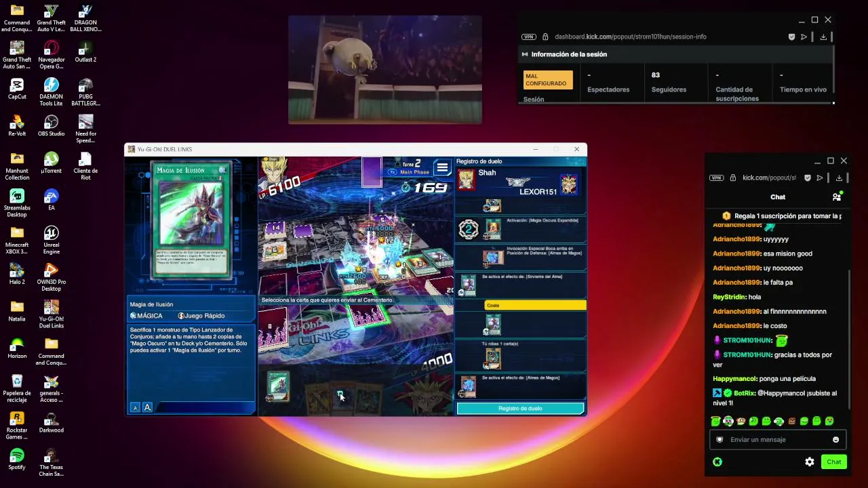Open the emoji picker in chat input
Screen dimensions: 868x488
(x=835, y=440)
